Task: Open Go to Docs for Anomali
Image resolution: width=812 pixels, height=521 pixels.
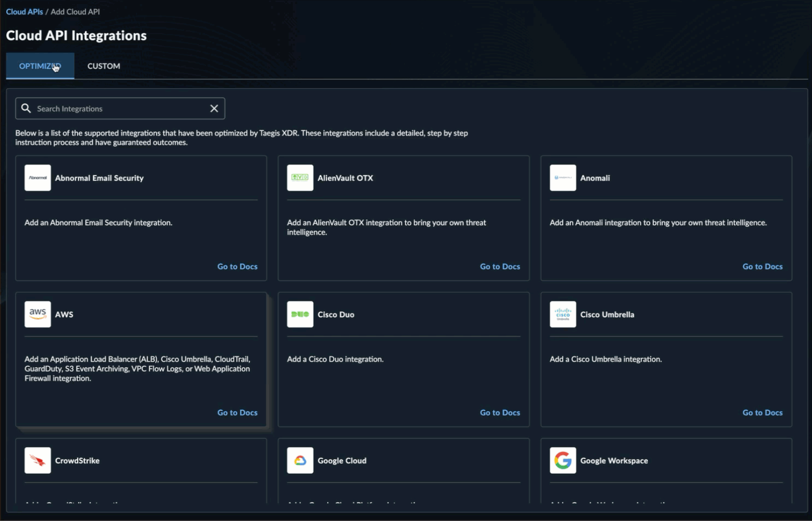Action: coord(763,267)
